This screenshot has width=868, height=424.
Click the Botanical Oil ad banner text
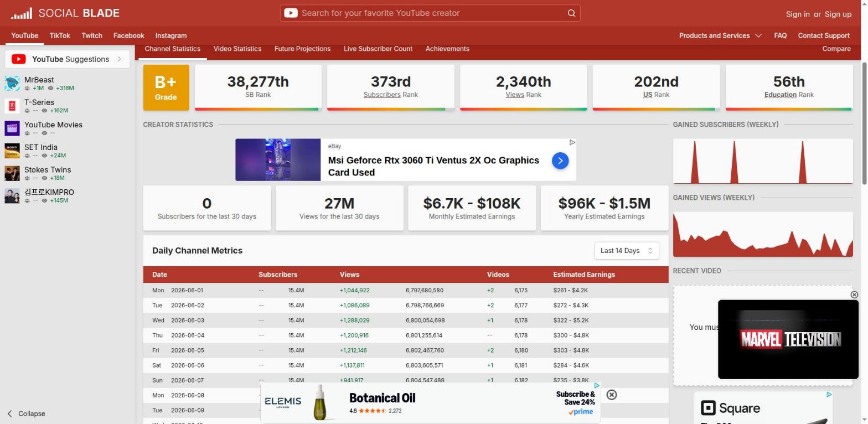pos(383,398)
